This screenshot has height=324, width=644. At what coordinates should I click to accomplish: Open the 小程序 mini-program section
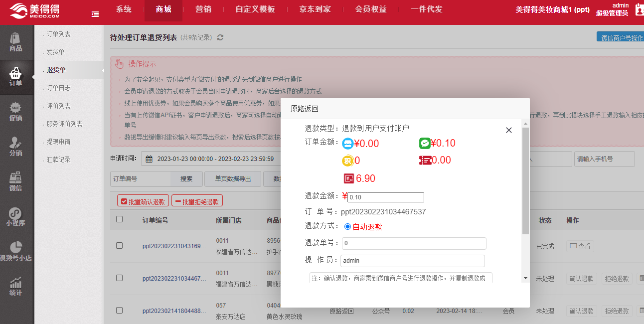[x=16, y=216]
